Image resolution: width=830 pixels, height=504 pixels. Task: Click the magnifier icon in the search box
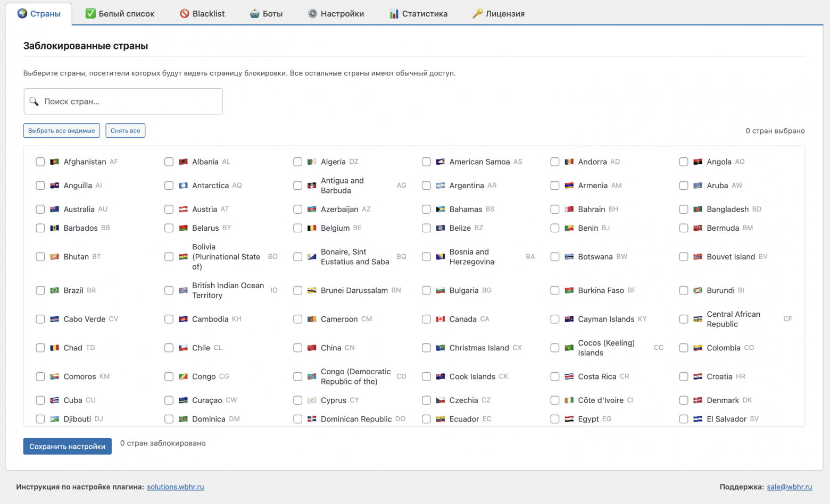click(34, 102)
